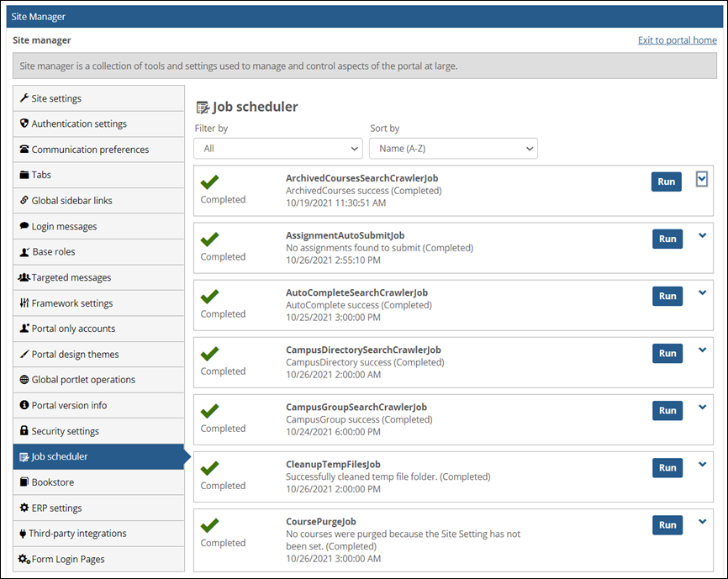
Task: Click the Site Manager title bar text
Action: tap(39, 17)
